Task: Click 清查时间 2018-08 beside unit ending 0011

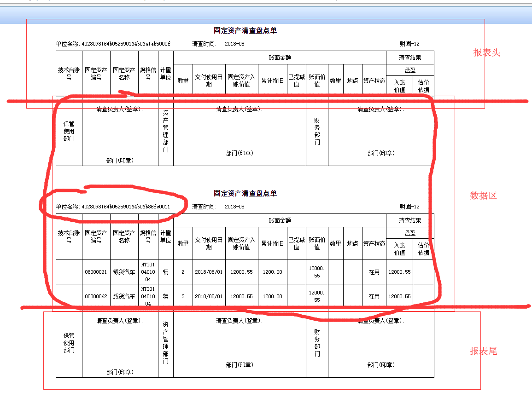Action: [234, 207]
